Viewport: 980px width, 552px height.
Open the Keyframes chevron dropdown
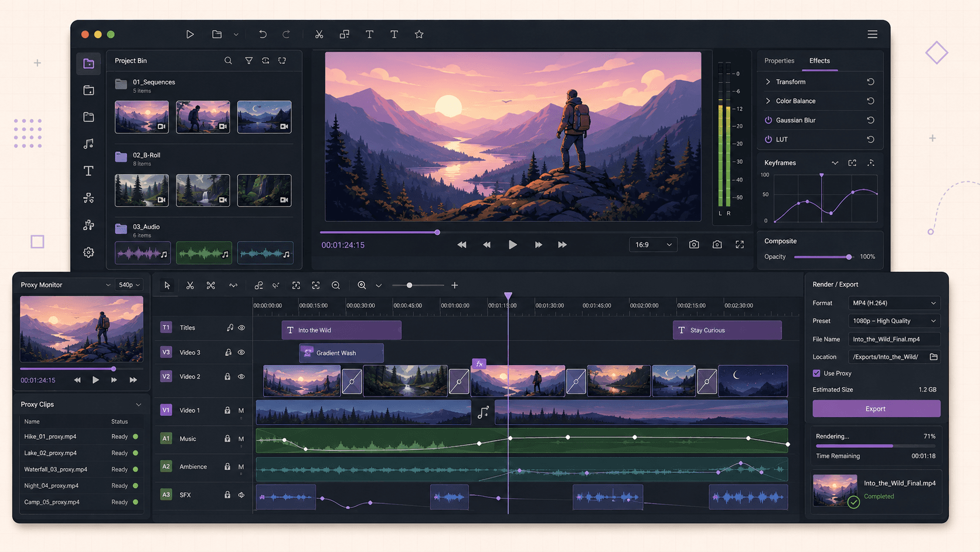pyautogui.click(x=835, y=163)
